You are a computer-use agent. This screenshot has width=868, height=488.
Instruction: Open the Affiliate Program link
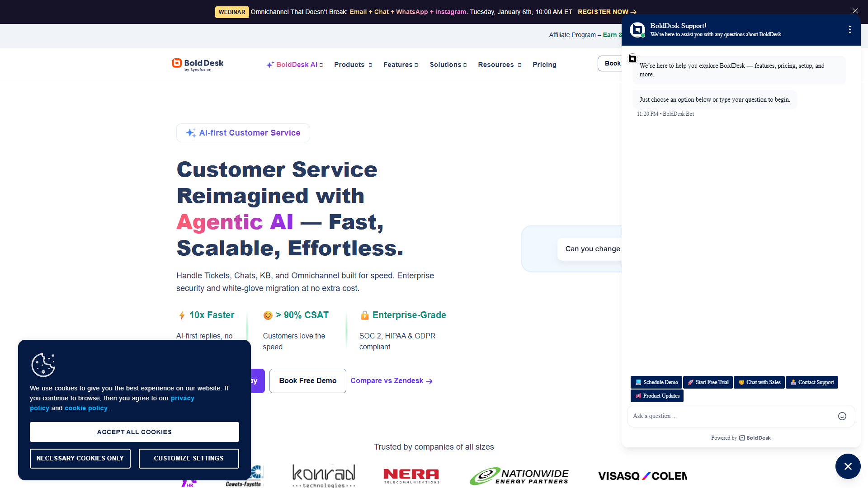(x=585, y=35)
